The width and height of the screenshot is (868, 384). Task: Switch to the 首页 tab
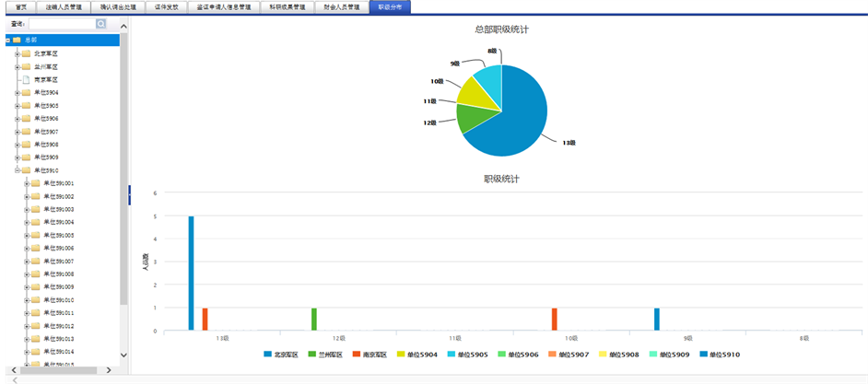point(21,6)
